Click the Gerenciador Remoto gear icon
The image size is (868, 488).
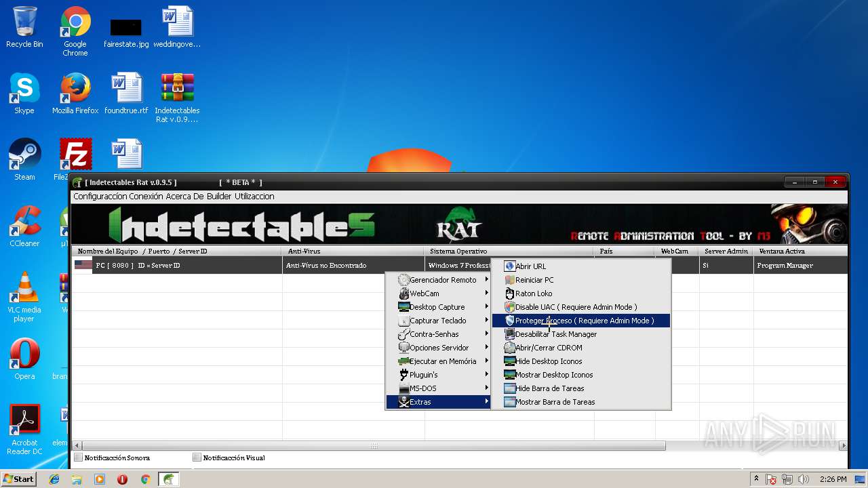point(403,280)
